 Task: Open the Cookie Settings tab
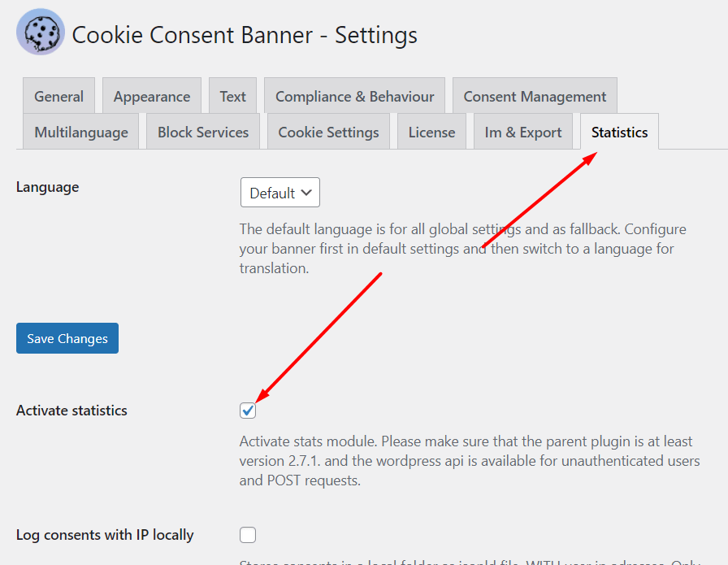pyautogui.click(x=328, y=132)
